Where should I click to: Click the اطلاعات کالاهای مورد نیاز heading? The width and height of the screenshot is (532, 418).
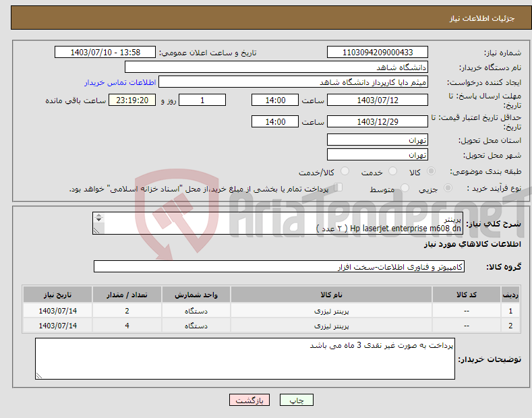(x=472, y=244)
